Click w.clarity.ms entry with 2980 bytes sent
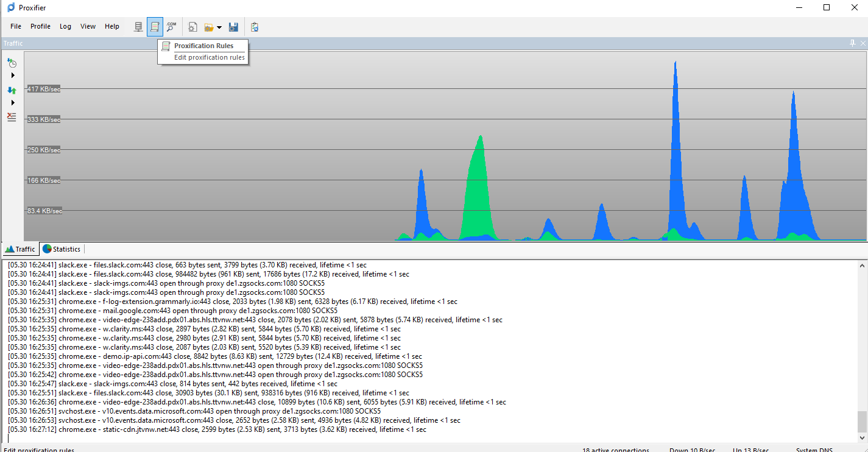The height and width of the screenshot is (452, 868). point(204,338)
